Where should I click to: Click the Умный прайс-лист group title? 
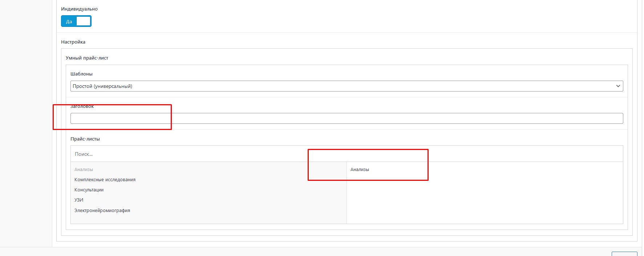[87, 58]
